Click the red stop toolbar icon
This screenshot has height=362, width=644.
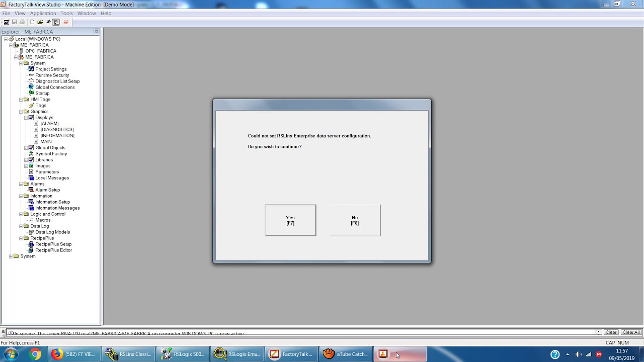coord(65,22)
